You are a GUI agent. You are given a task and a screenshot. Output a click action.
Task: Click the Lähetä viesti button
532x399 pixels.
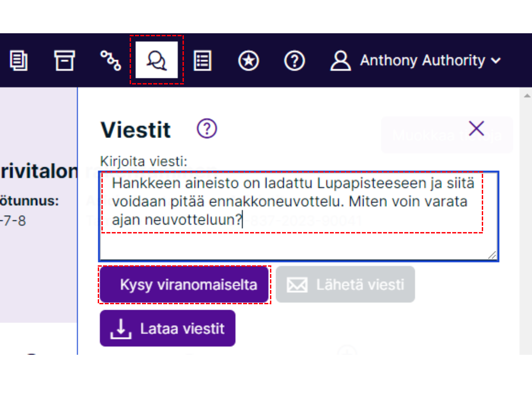(345, 285)
